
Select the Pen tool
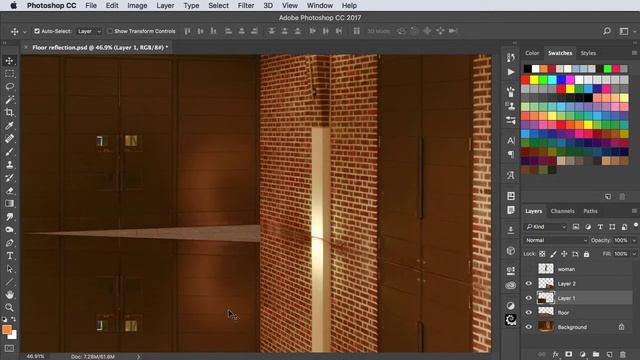coord(9,243)
